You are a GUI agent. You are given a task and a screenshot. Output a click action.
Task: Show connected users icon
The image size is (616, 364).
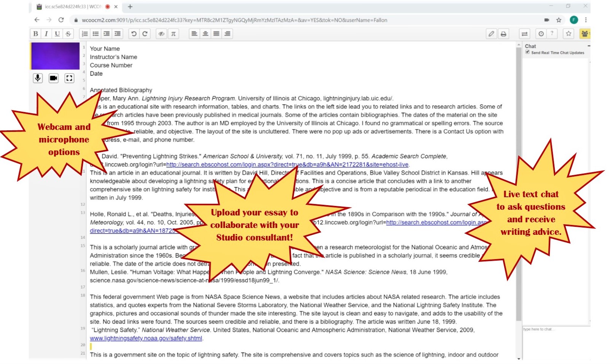[x=585, y=34]
